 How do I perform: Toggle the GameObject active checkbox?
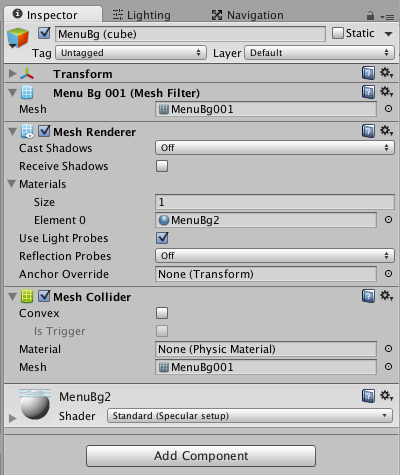coord(44,33)
